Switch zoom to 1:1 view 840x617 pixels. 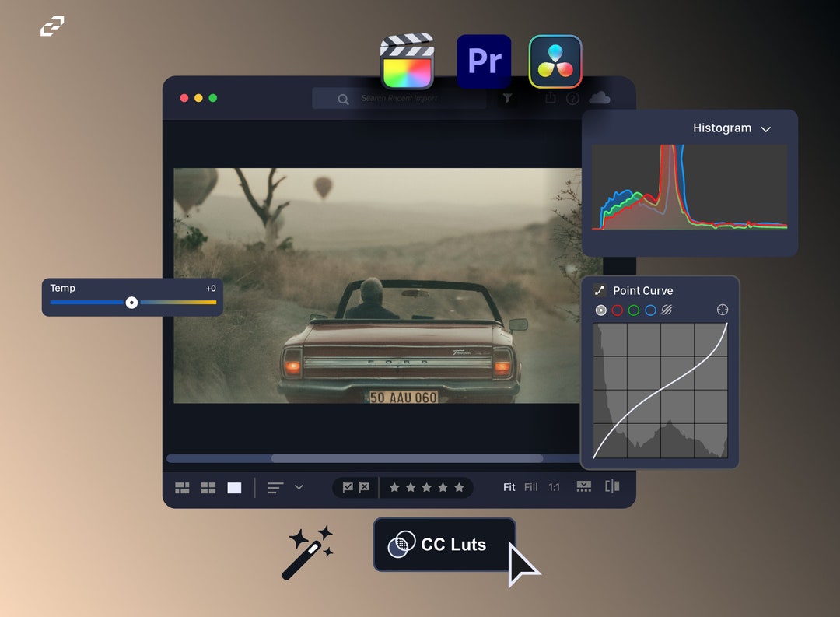point(554,487)
